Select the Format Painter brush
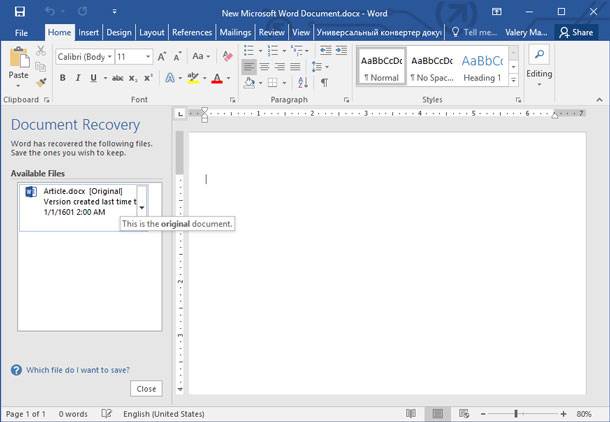Screen dimensions: 610x422 (40, 82)
